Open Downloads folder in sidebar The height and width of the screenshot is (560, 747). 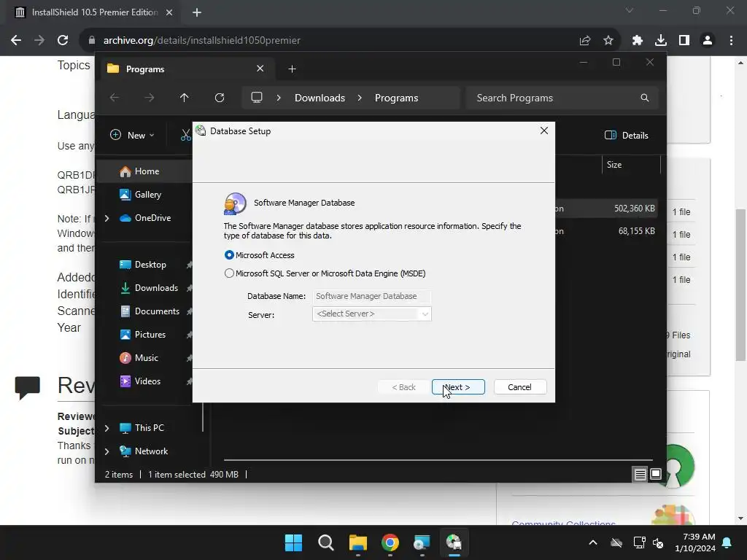point(149,288)
